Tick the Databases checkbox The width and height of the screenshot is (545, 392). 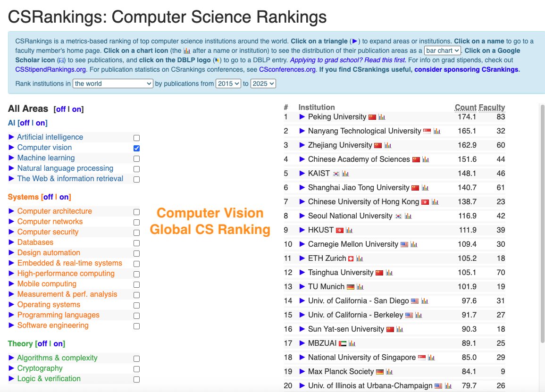(136, 243)
